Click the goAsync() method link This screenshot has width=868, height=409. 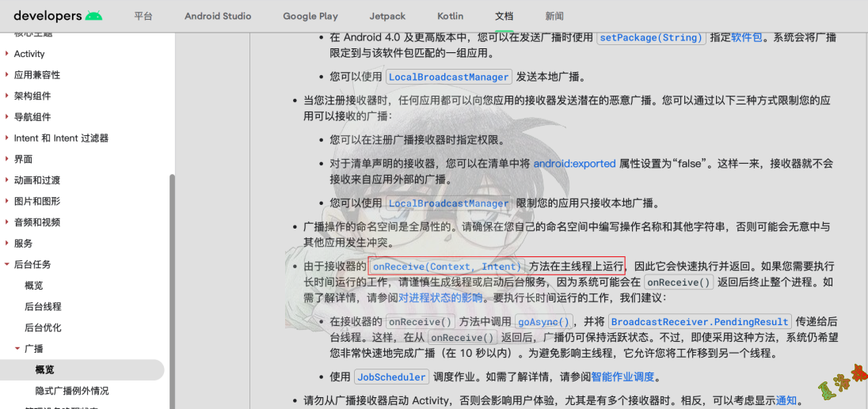coord(543,322)
